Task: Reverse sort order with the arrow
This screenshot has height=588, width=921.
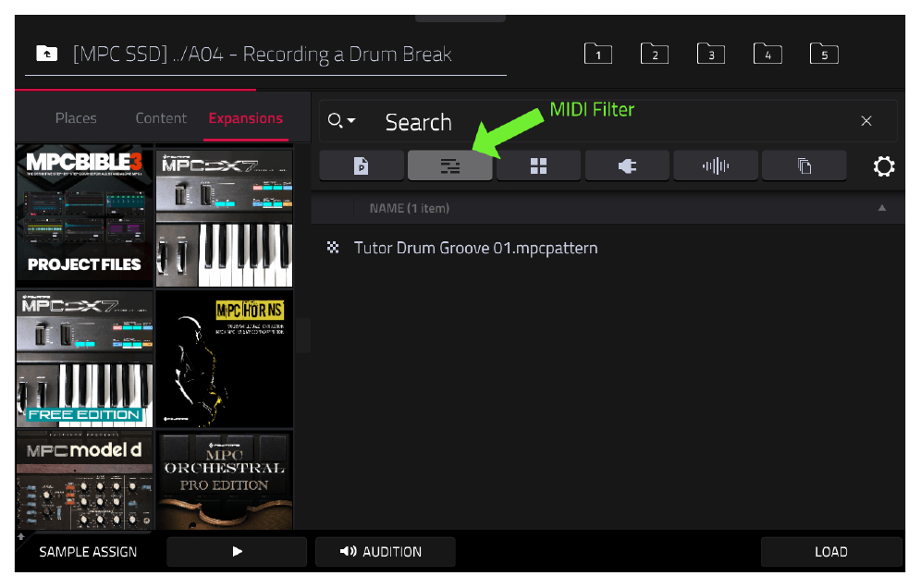Action: 881,208
